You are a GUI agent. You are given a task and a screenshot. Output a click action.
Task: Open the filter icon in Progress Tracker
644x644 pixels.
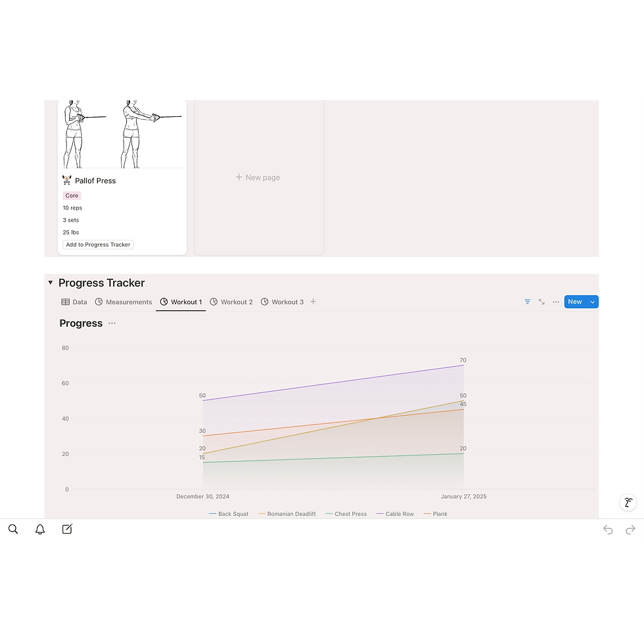[527, 302]
